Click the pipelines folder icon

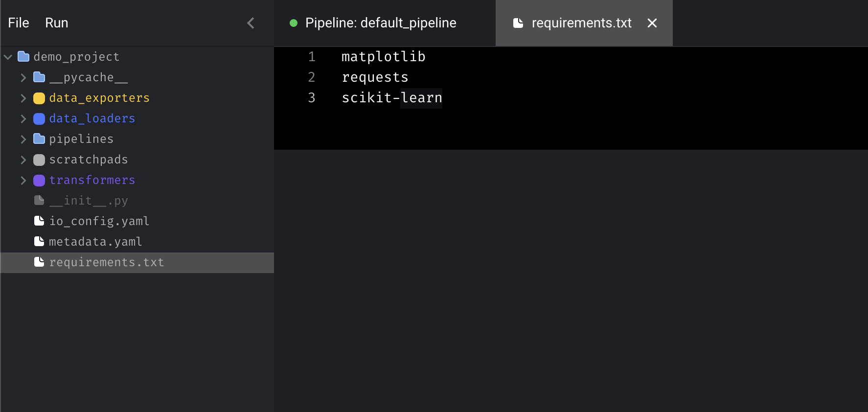(39, 138)
